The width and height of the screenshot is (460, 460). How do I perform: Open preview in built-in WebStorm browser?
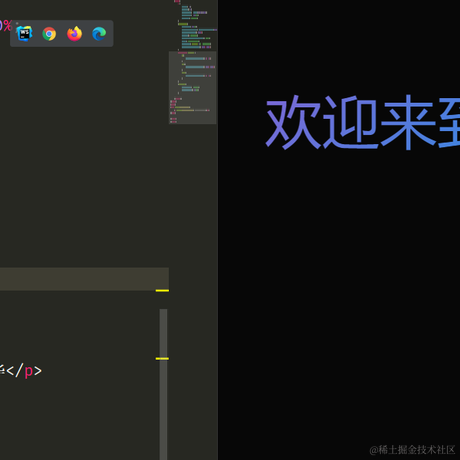24,34
